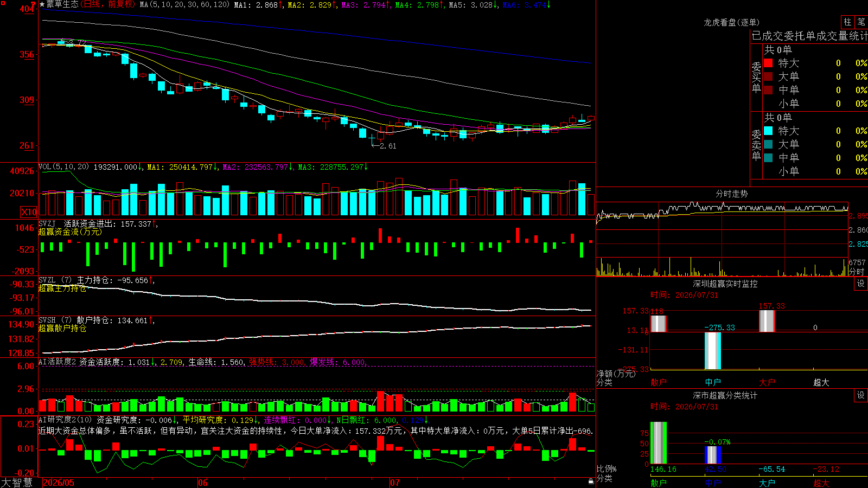Viewport: 868px width, 488px height.
Task: Click the 日线, 前复权 period label
Action: coord(109,4)
